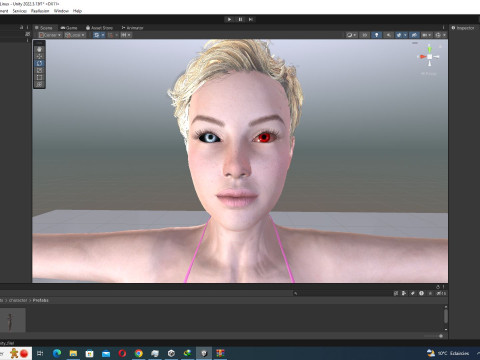Pause the game playback
This screenshot has width=480, height=360.
(240, 19)
